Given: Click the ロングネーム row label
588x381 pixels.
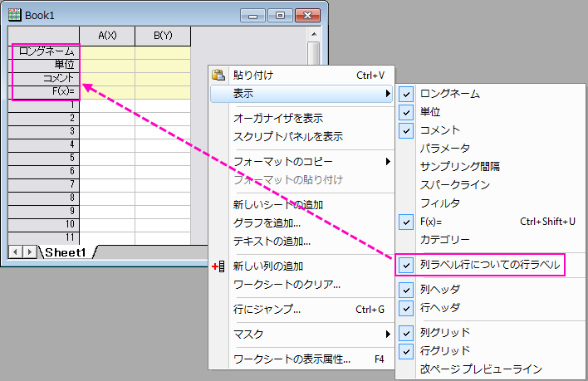Looking at the screenshot, I should pos(44,51).
